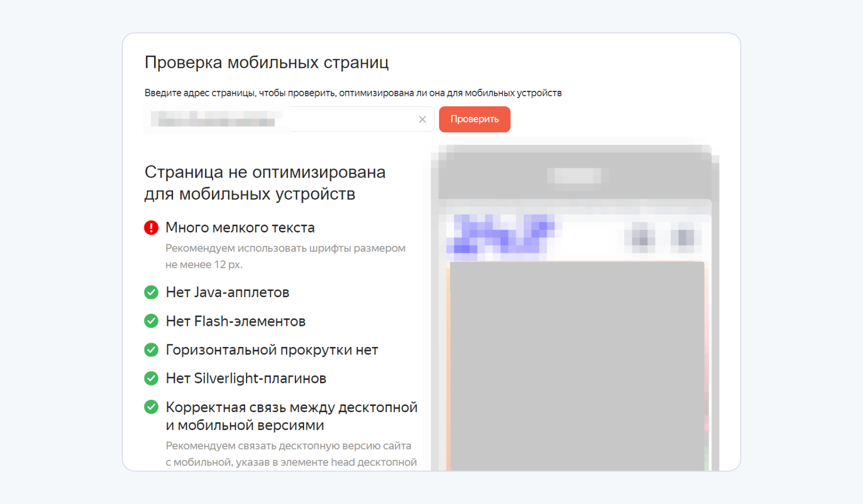Select the 'Страница не оптимизирована' results heading

(265, 183)
